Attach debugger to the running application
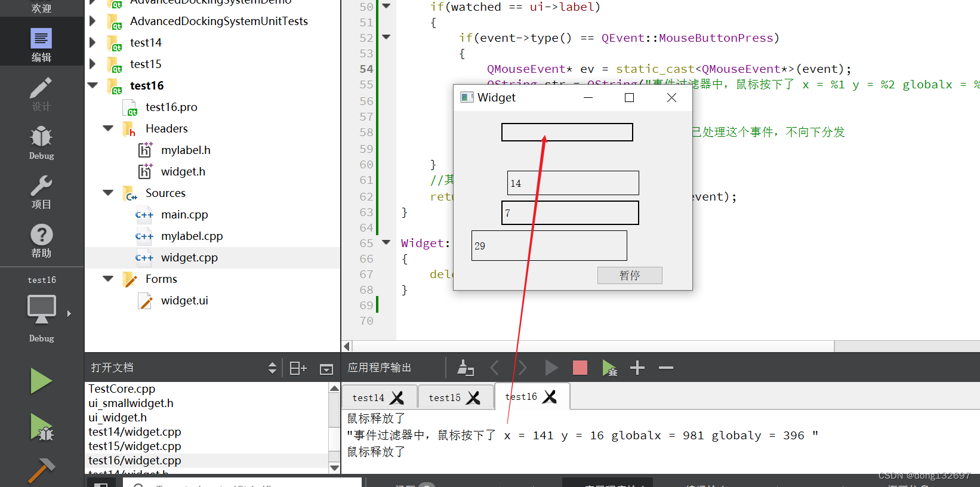This screenshot has height=487, width=980. [x=609, y=368]
